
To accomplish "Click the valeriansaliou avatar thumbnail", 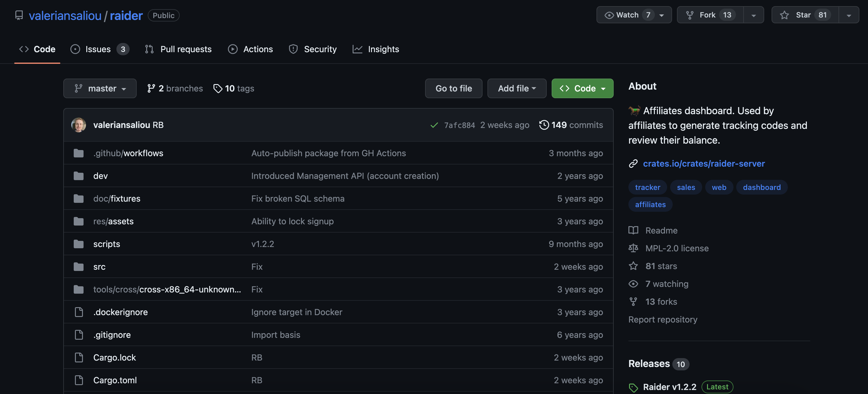I will pyautogui.click(x=79, y=125).
